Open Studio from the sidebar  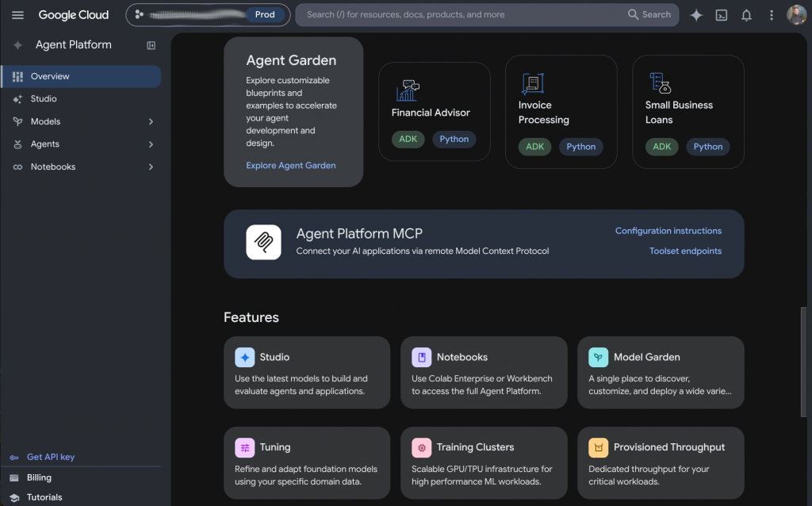point(82,99)
